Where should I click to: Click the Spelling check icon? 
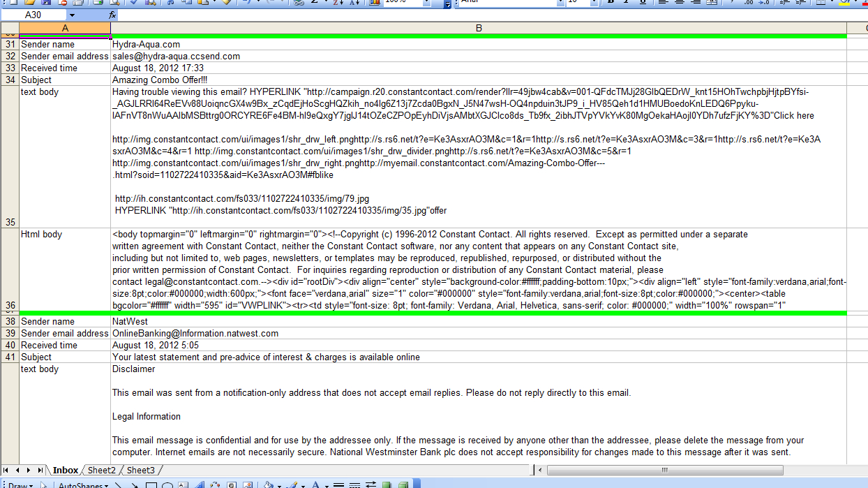tap(134, 3)
